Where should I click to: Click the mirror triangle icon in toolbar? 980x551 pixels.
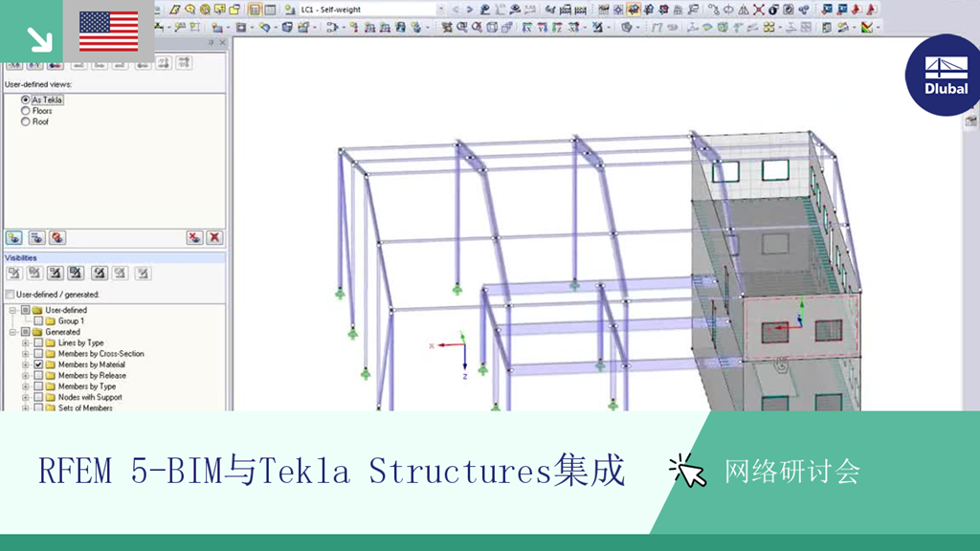pyautogui.click(x=743, y=10)
